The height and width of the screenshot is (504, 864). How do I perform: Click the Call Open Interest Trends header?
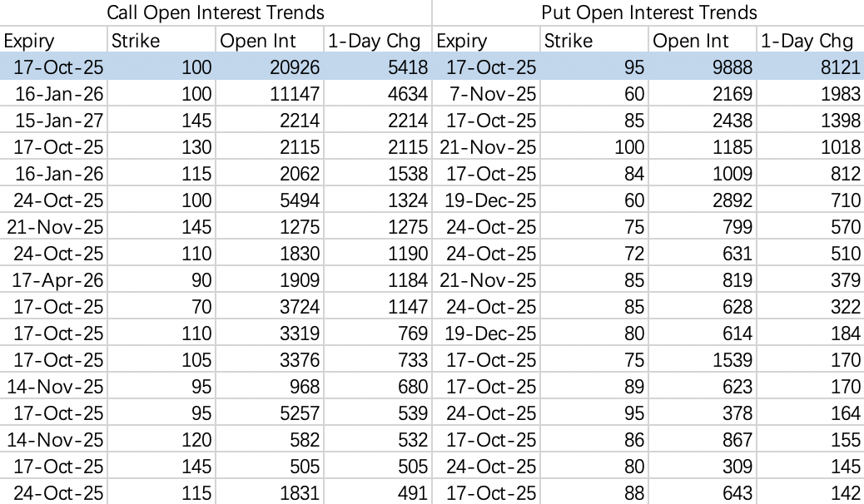[x=216, y=12]
